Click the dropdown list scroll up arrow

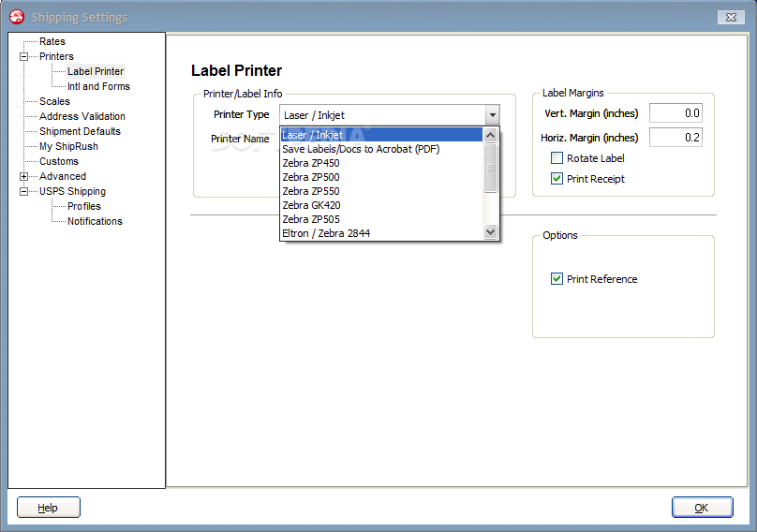491,135
